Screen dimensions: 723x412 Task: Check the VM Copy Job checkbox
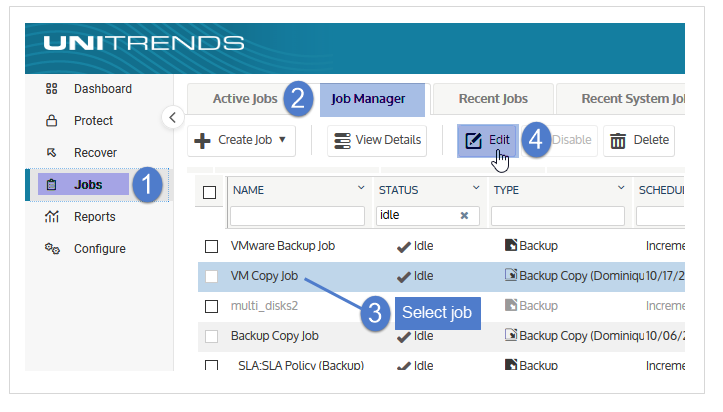[211, 276]
